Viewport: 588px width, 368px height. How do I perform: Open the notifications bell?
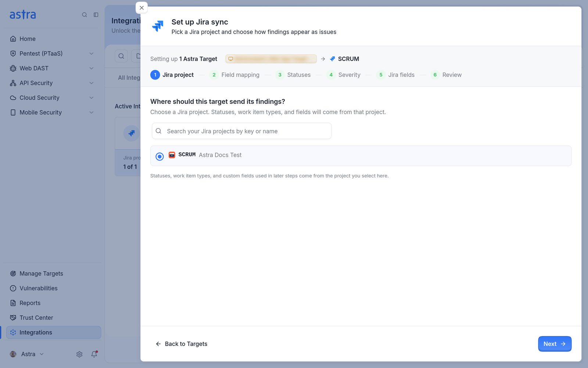pos(94,354)
